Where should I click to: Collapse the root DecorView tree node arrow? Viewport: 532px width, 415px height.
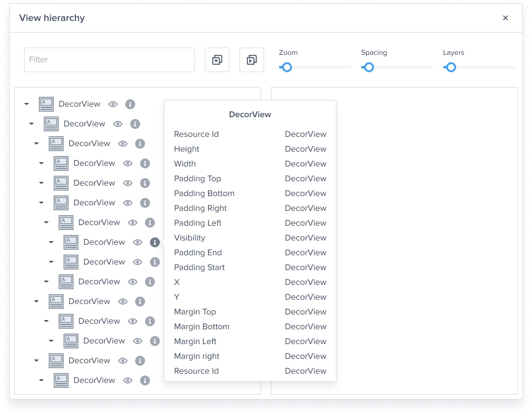(27, 104)
